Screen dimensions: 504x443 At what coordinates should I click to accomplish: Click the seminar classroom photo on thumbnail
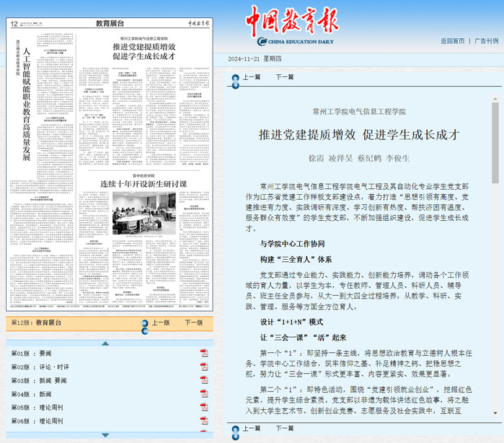coord(144,213)
